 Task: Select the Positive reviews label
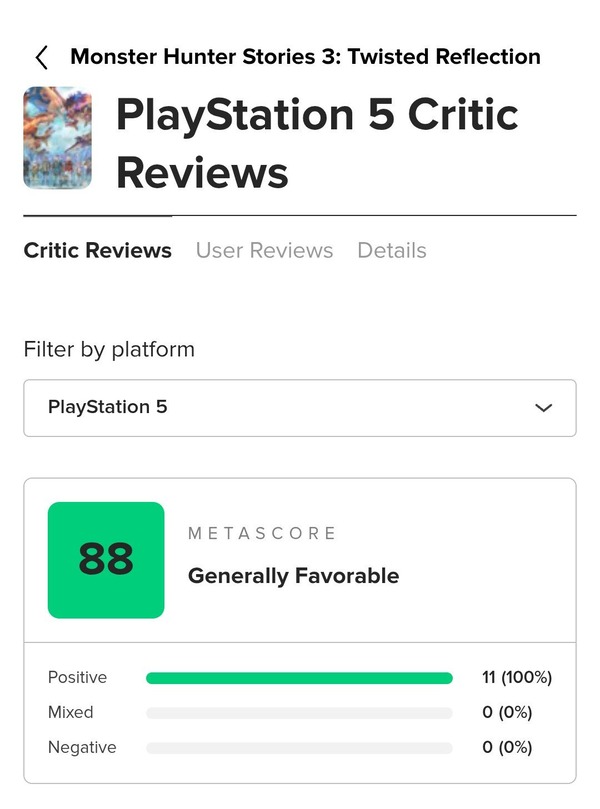pyautogui.click(x=77, y=678)
